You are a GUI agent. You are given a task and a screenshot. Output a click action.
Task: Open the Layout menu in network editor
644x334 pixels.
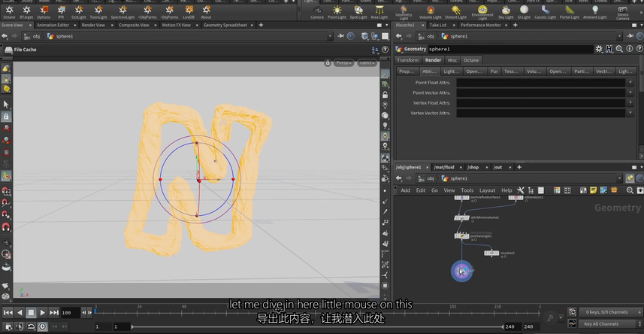click(x=487, y=190)
